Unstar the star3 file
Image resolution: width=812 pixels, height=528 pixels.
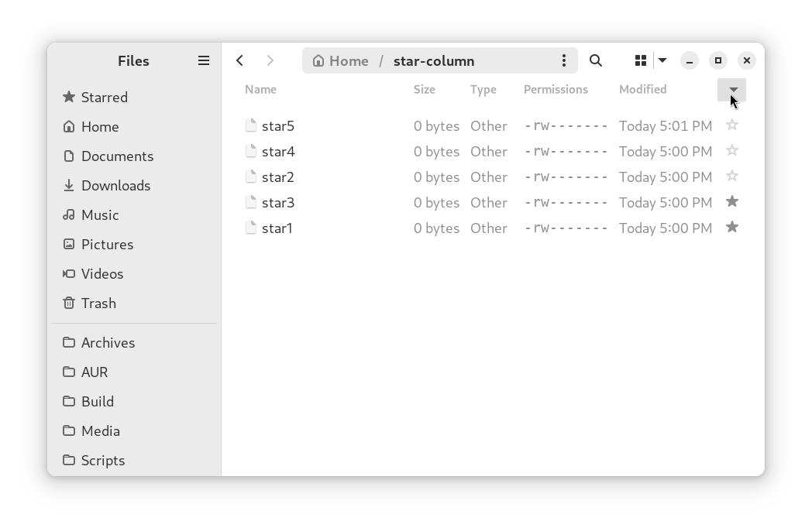point(731,201)
